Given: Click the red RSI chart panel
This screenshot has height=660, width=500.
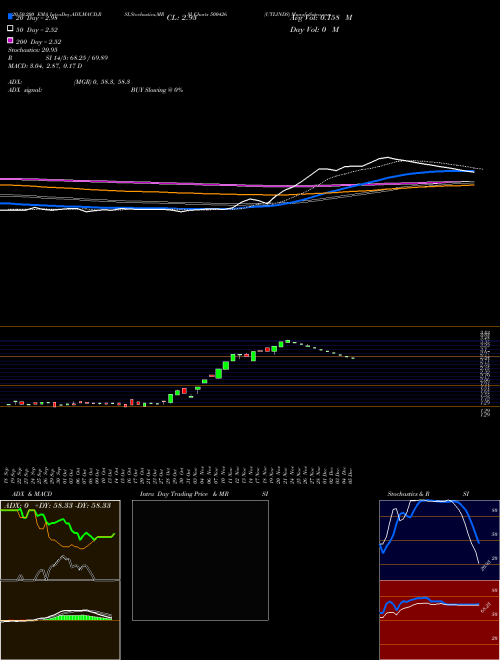Looking at the screenshot, I should pos(439,620).
